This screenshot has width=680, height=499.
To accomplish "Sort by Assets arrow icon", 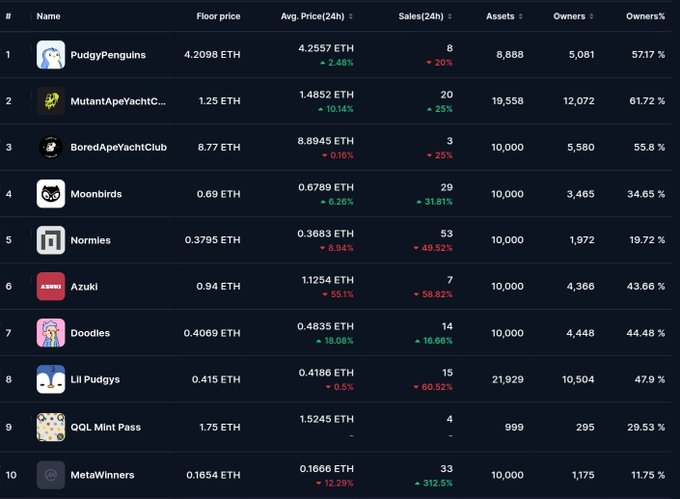I will (520, 16).
